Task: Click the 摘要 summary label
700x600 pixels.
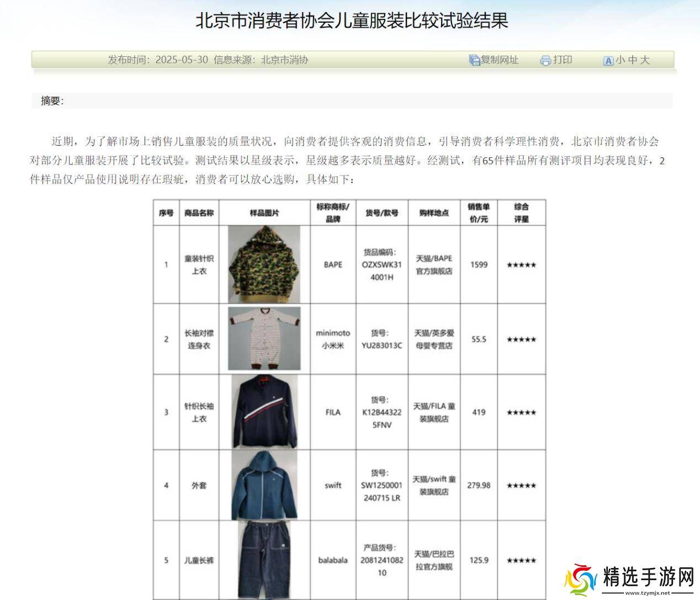Action: (x=52, y=101)
